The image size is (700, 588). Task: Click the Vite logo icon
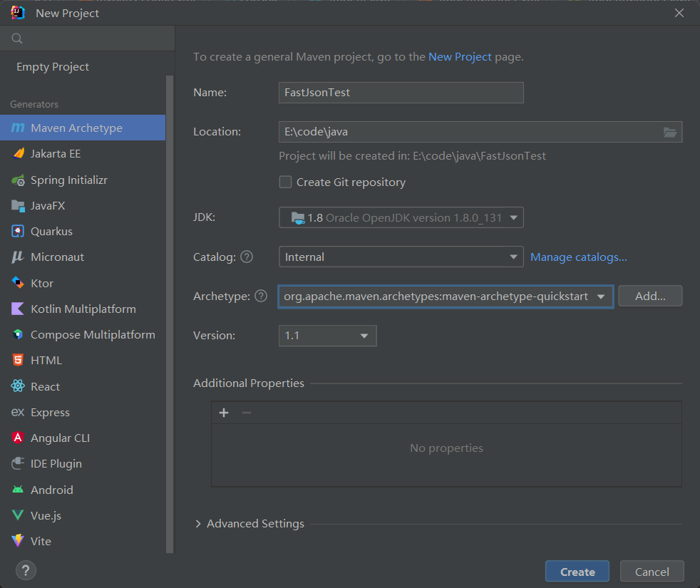[x=18, y=541]
